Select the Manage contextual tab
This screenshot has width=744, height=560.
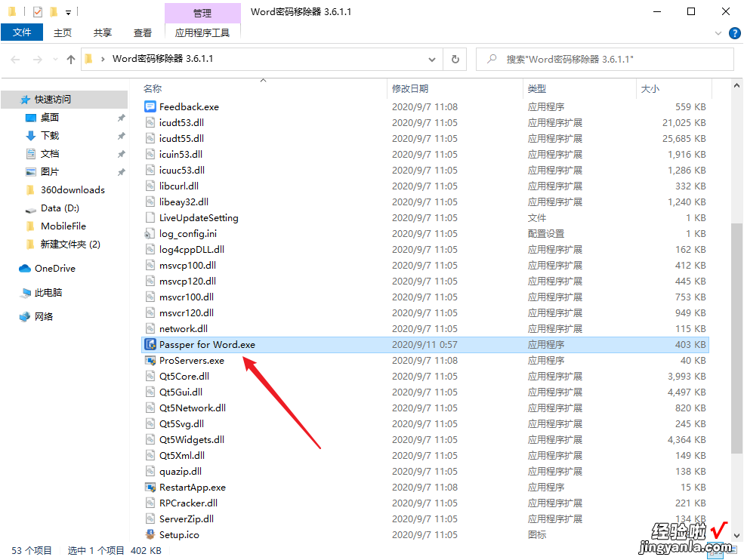tap(202, 13)
